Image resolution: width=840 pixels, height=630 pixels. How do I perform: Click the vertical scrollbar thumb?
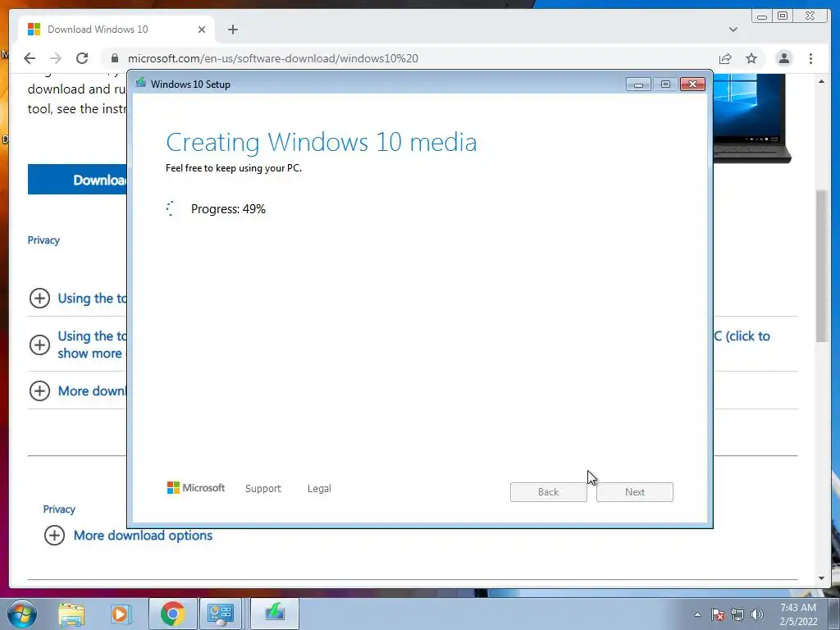point(821,266)
